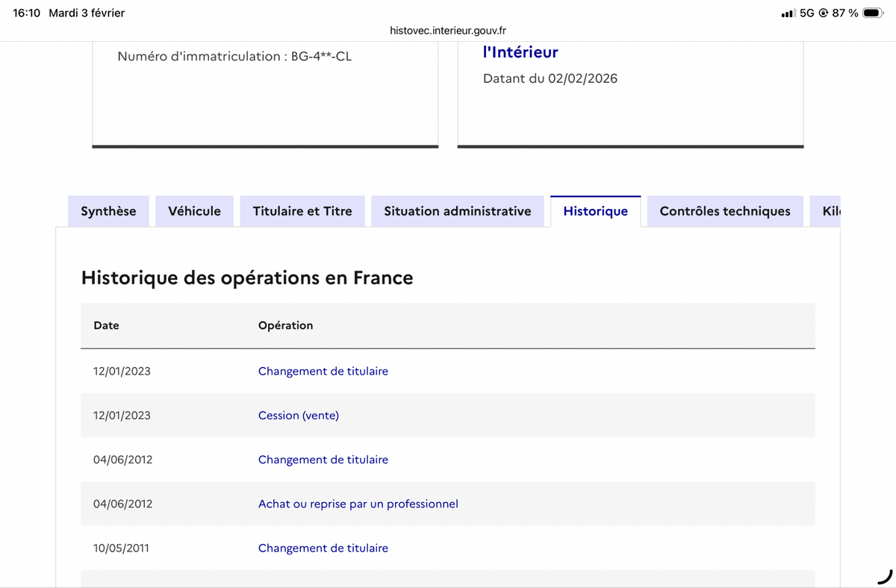This screenshot has width=896, height=588.
Task: Tap the 16:10 clock in status bar
Action: 27,13
